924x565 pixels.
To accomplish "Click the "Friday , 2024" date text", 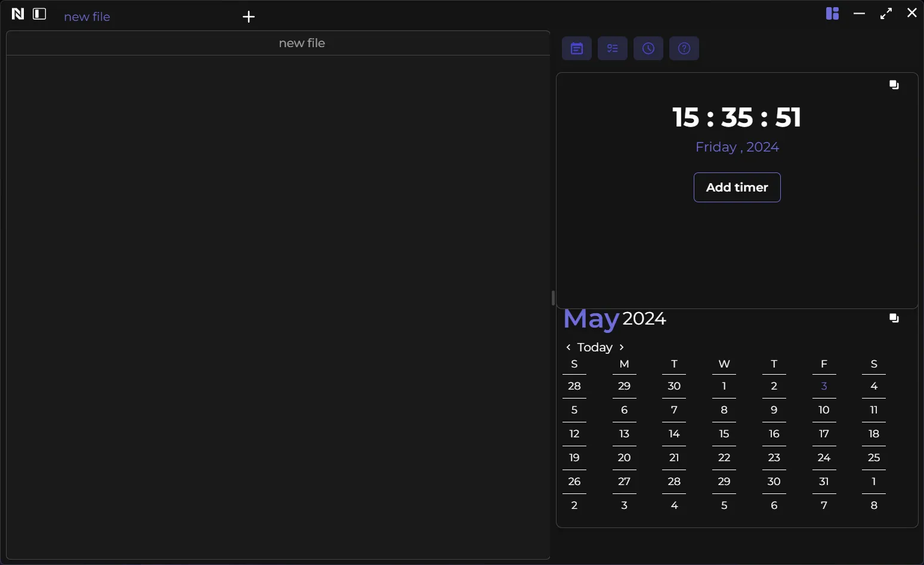I will [x=737, y=147].
